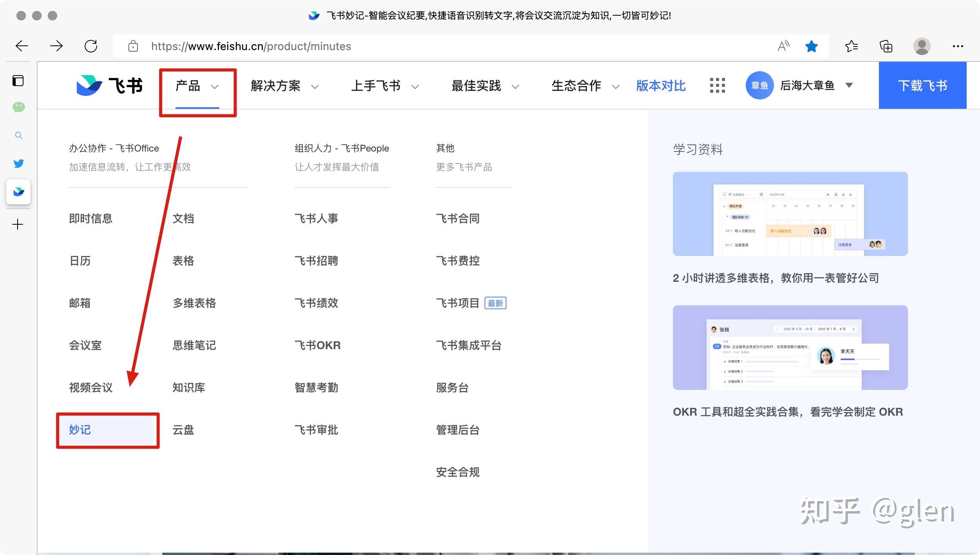Open the OKR 工具和超全实践合集 article title

click(x=788, y=412)
